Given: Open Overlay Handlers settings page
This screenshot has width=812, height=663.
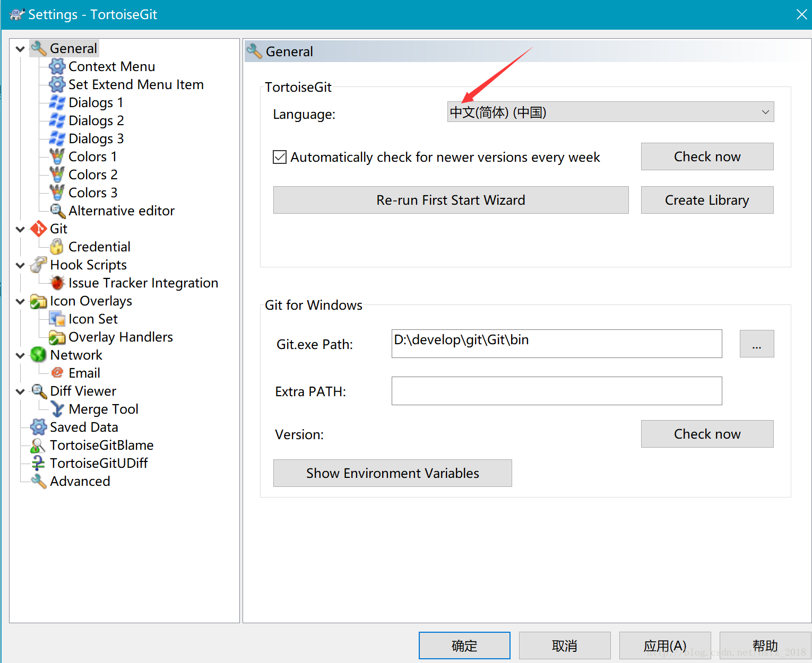Looking at the screenshot, I should (120, 337).
